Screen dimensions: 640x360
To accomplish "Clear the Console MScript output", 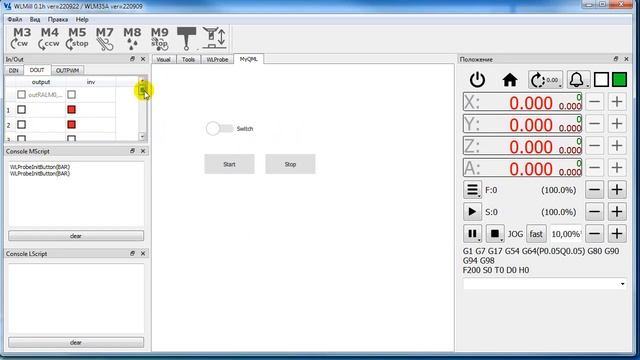I will pos(76,236).
